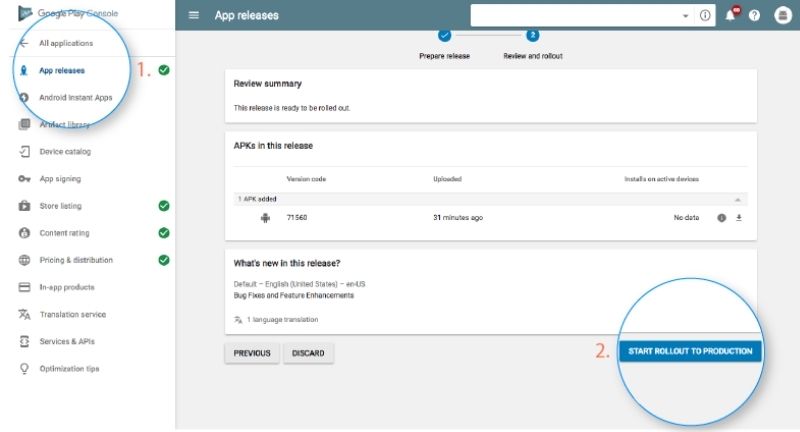
Task: Expand the 1 language translation entry
Action: coord(277,319)
